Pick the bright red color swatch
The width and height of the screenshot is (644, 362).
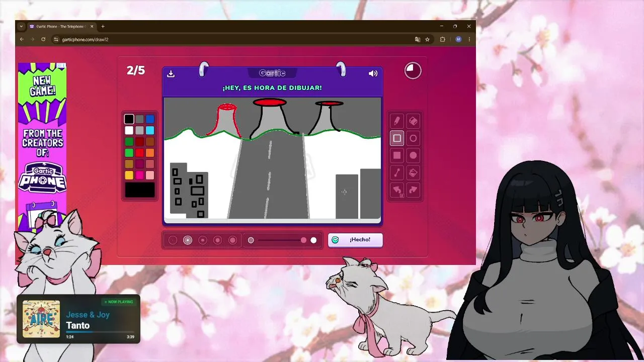[x=139, y=153]
